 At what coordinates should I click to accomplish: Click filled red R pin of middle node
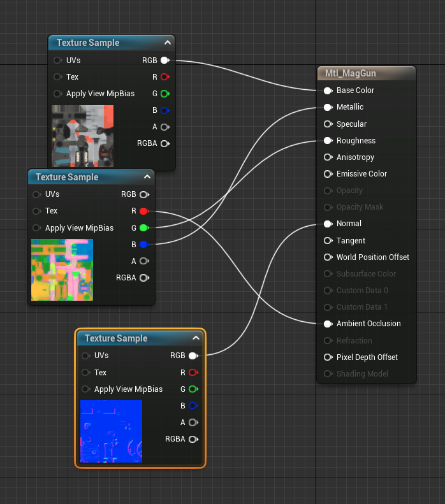point(144,211)
